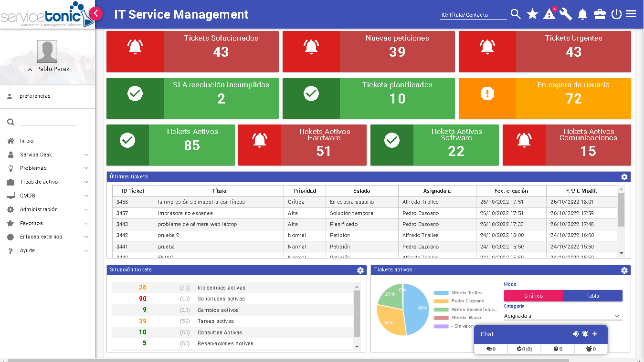Screen dimensions: 644x362
Task: Open chat exclamation counter
Action: click(x=558, y=349)
